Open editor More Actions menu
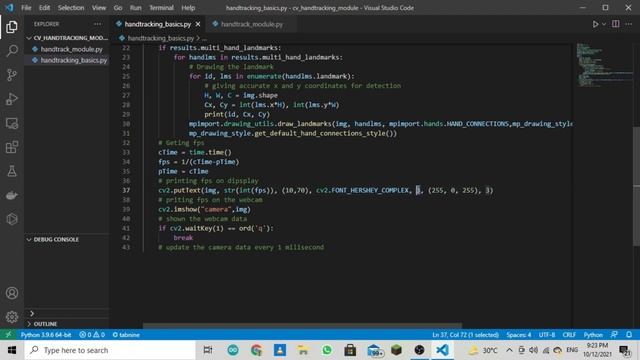The width and height of the screenshot is (640, 360). 629,24
